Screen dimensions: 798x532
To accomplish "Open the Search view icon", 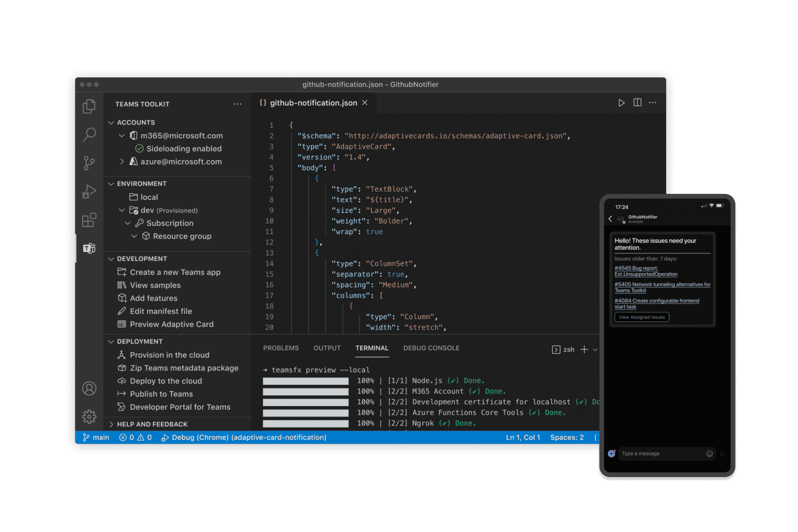I will tap(89, 135).
